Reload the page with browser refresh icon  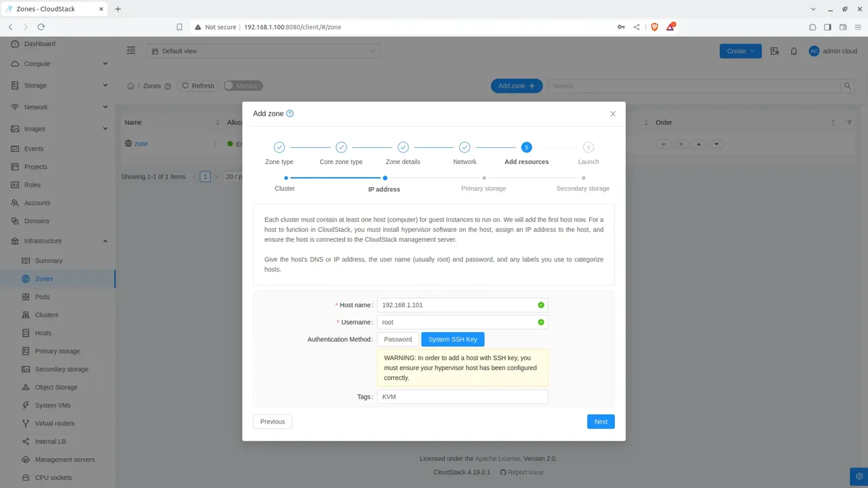(41, 27)
